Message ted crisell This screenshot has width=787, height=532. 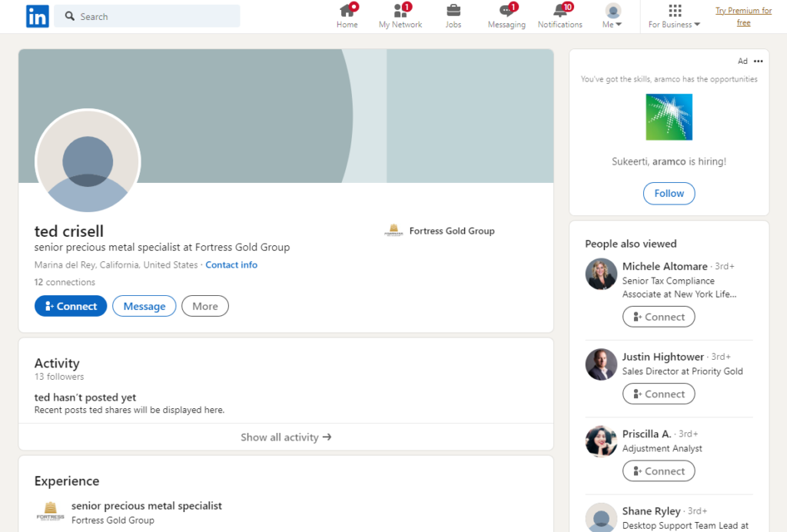tap(144, 306)
